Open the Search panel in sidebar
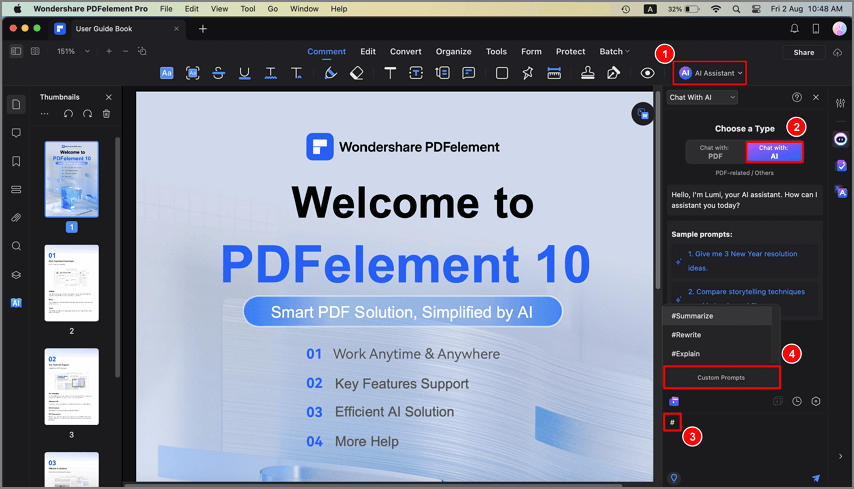This screenshot has width=854, height=489. pyautogui.click(x=16, y=246)
